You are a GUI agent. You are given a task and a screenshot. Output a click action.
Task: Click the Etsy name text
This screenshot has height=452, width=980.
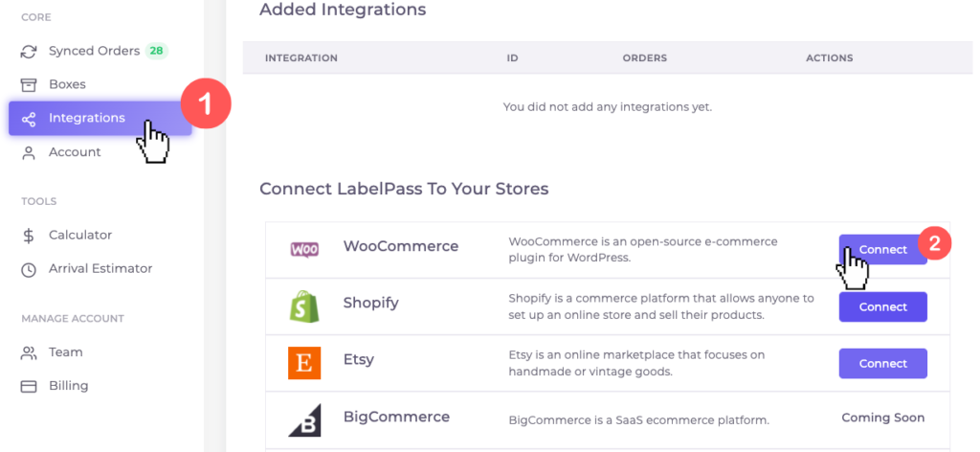[x=358, y=360]
